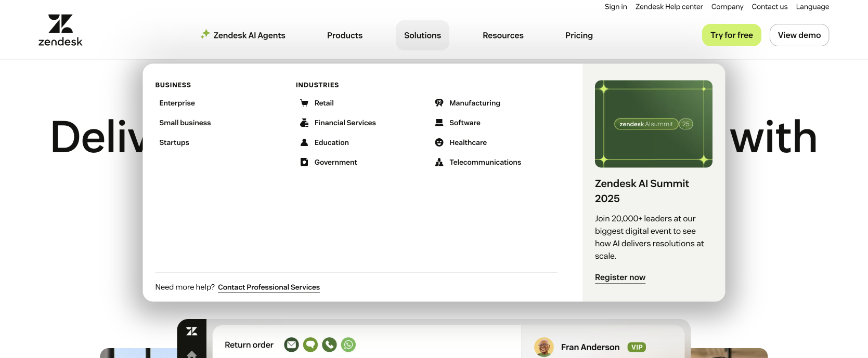Click the Software laptop icon
Image resolution: width=868 pixels, height=358 pixels.
pos(439,123)
